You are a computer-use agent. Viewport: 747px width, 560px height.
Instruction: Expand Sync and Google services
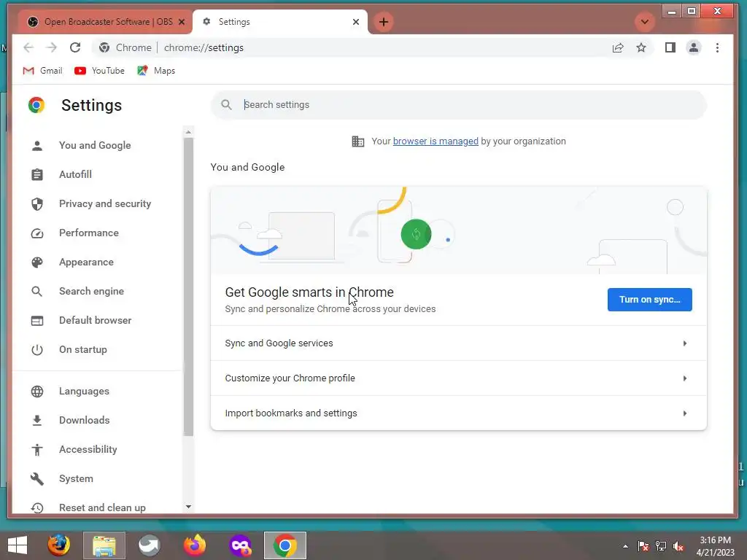click(x=459, y=343)
